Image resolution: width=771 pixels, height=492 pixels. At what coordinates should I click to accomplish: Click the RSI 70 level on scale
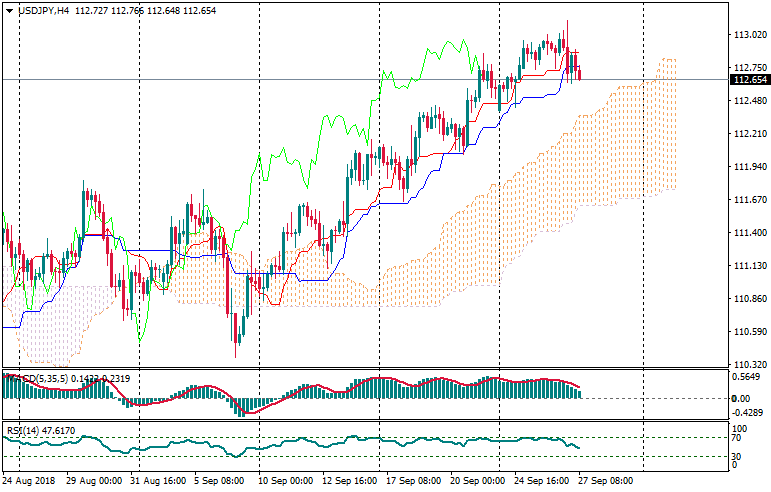point(739,438)
